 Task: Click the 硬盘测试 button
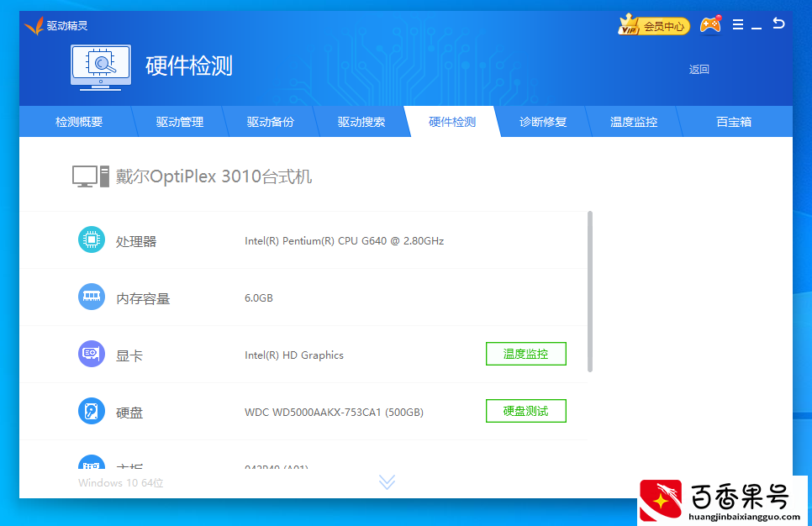pos(526,411)
